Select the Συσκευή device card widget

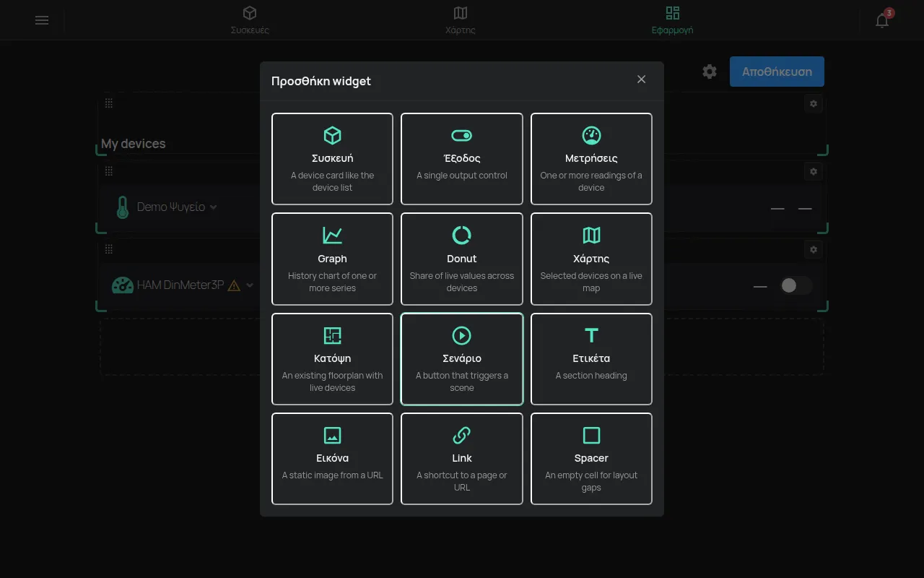(x=332, y=158)
